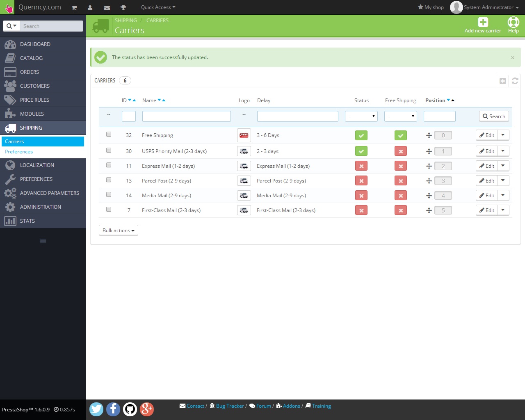
Task: Enable free shipping for Media Mail
Action: coord(401,196)
